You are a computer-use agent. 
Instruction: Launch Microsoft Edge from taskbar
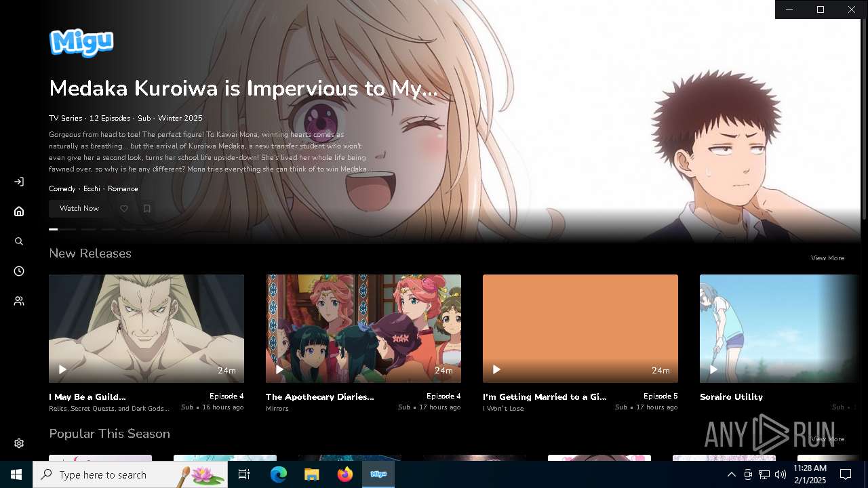point(279,474)
